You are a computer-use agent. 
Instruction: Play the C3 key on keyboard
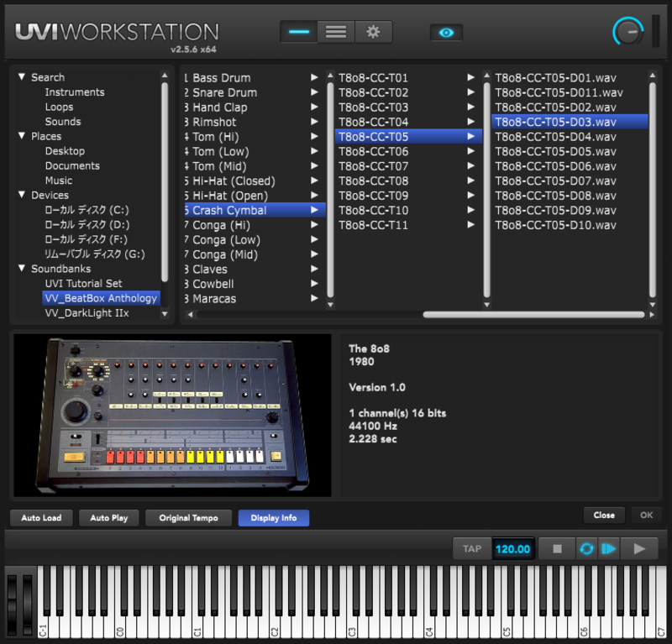click(352, 628)
